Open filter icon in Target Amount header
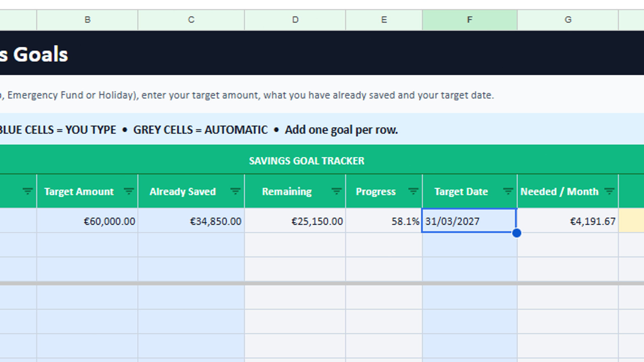Viewport: 644px width, 362px height. point(129,192)
